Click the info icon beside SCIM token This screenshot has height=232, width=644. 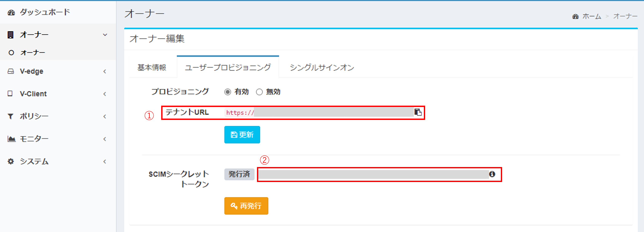pyautogui.click(x=492, y=174)
